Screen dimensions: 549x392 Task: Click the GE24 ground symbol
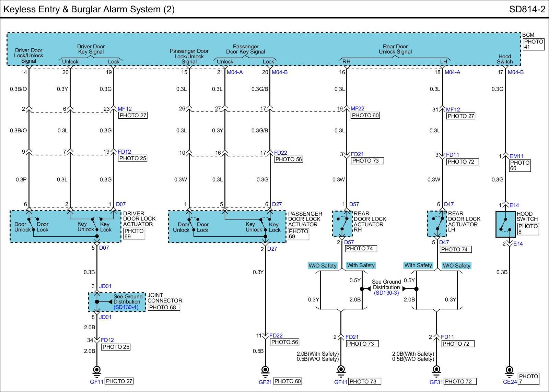[509, 370]
